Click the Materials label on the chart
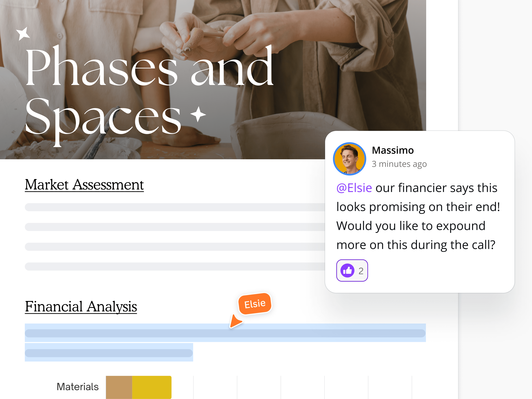 [77, 387]
